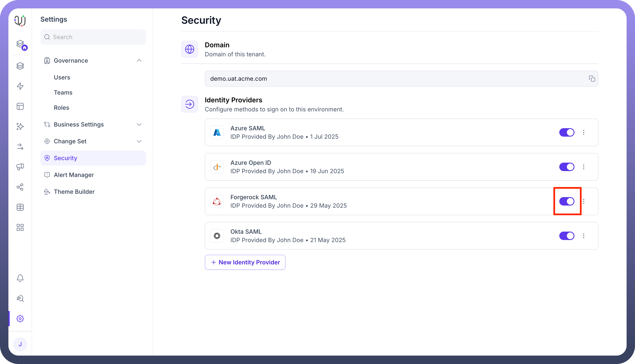635x364 pixels.
Task: Copy the domain demo.uat.acme.com
Action: point(592,79)
